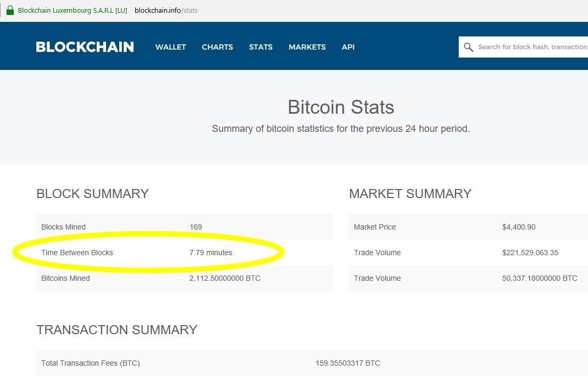Click the 2,112.50000000 BTC value
The image size is (588, 378).
tap(225, 278)
